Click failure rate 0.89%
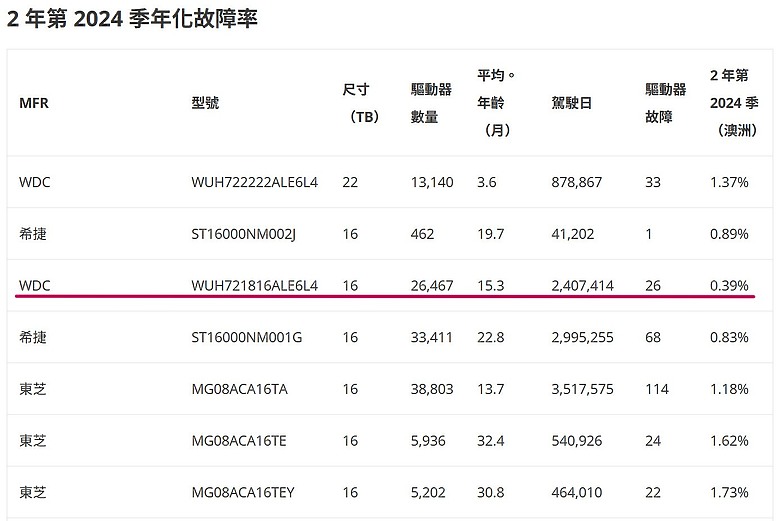The image size is (780, 521). (729, 234)
